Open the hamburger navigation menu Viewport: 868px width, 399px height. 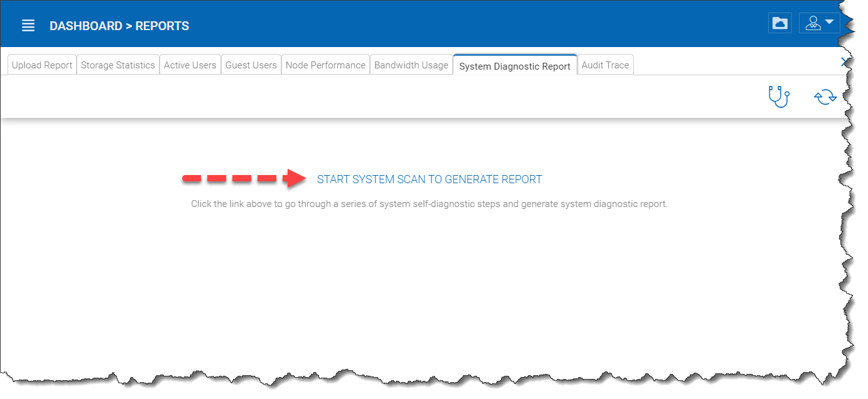click(28, 26)
